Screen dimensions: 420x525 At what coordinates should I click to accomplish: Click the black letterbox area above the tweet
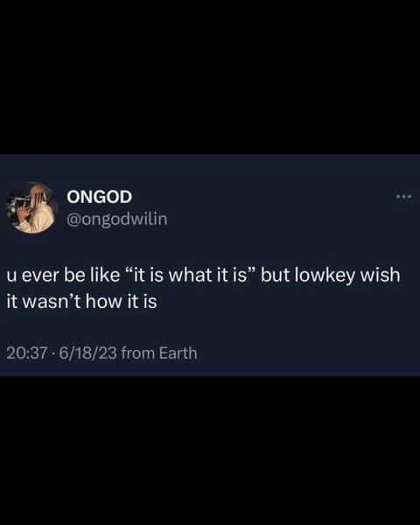210,77
